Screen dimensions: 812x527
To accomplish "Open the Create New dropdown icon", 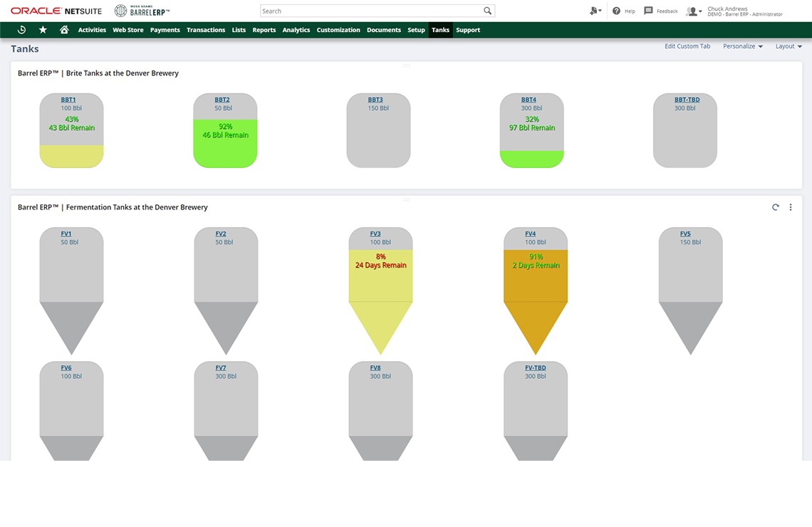I will pos(595,11).
